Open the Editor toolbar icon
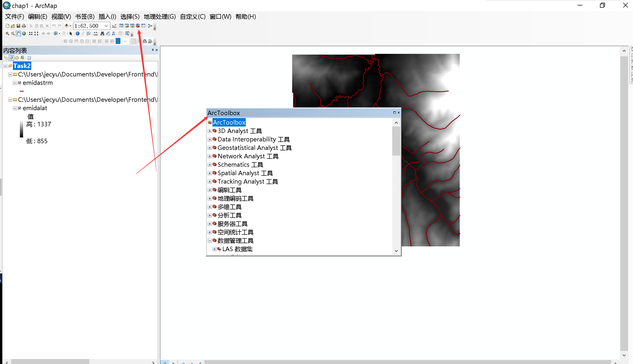633x364 pixels. tap(114, 26)
